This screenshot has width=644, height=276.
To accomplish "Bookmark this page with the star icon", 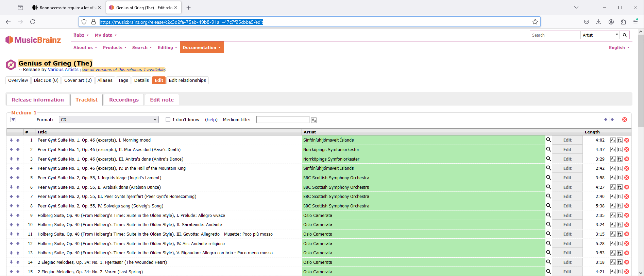I will click(535, 22).
